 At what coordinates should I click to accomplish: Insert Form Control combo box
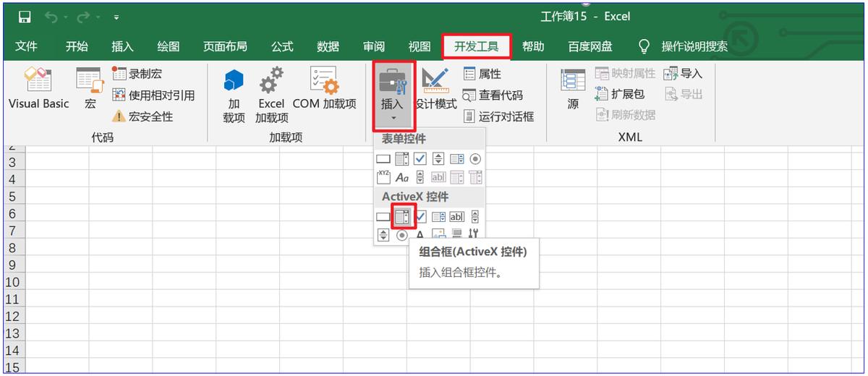(401, 158)
